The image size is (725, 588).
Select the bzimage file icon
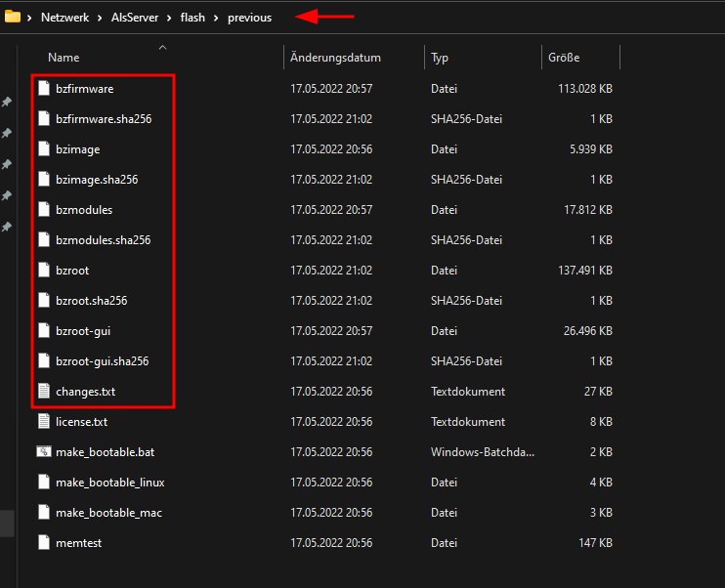[x=44, y=148]
